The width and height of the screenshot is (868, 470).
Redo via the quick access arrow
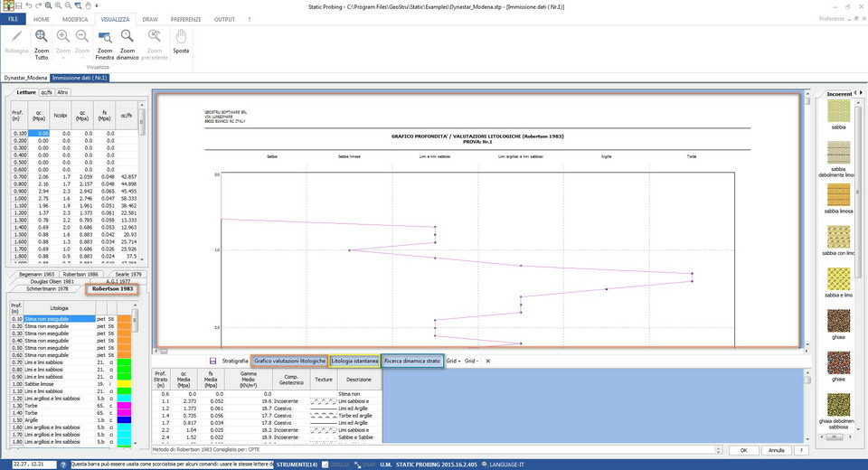pos(38,5)
